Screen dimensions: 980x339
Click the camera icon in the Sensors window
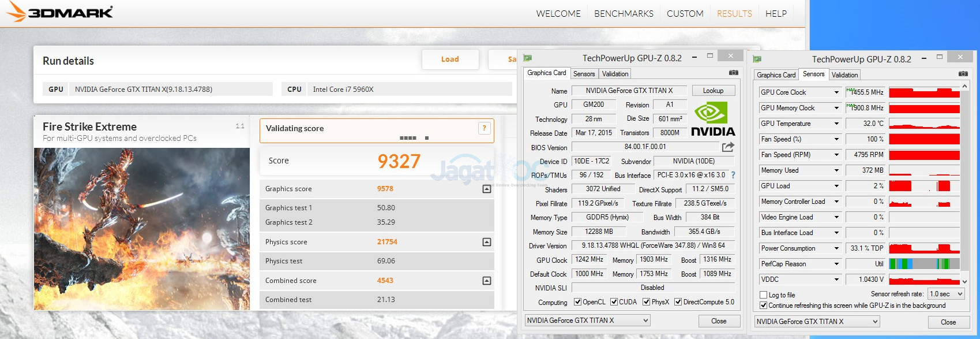(x=963, y=74)
